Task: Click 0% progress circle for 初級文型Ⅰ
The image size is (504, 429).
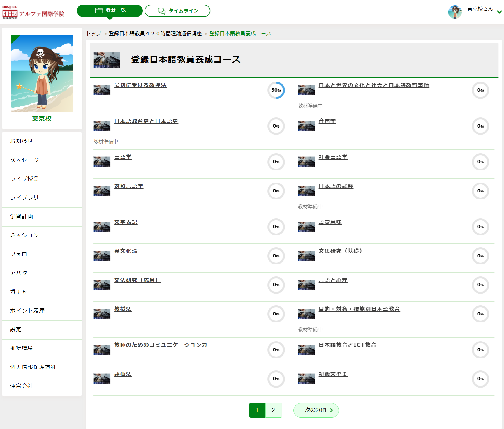Action: point(480,379)
